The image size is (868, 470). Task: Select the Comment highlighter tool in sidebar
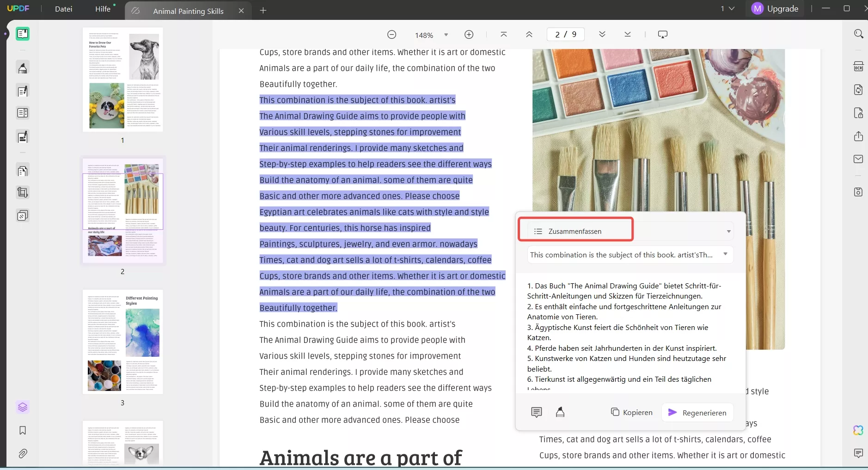pyautogui.click(x=23, y=68)
